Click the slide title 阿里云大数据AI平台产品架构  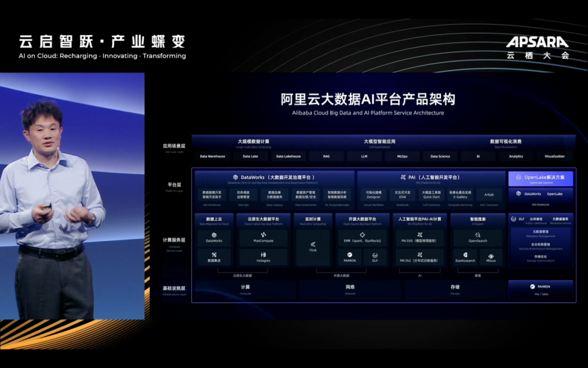[368, 100]
